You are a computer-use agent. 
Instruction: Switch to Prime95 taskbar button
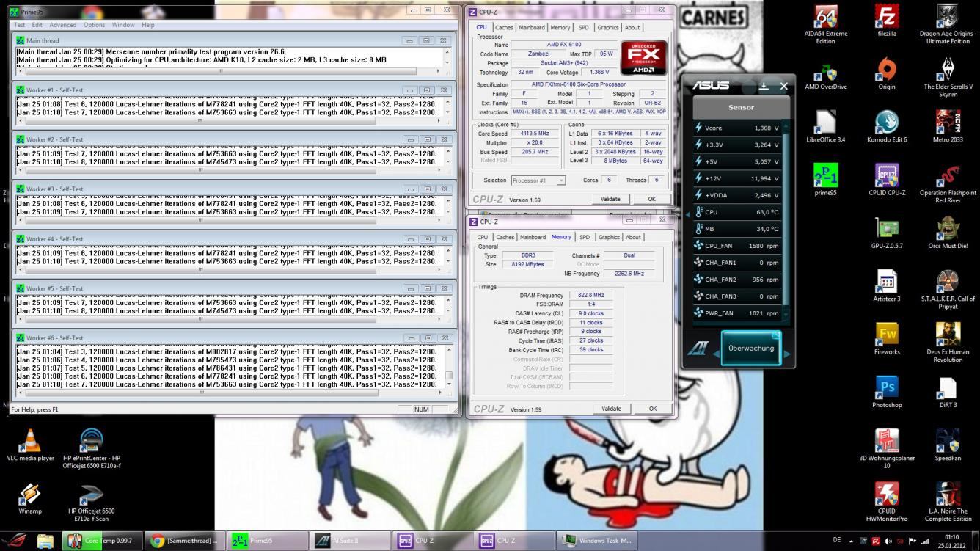coord(268,541)
